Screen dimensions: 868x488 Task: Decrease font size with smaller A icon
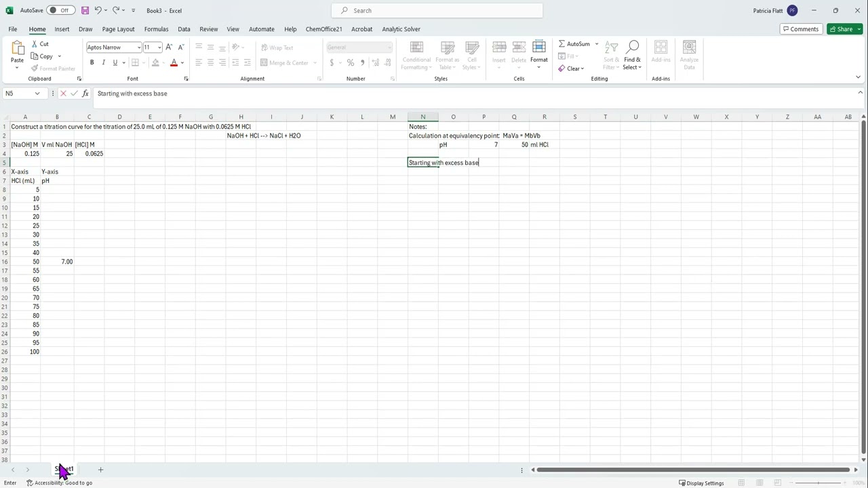point(180,47)
